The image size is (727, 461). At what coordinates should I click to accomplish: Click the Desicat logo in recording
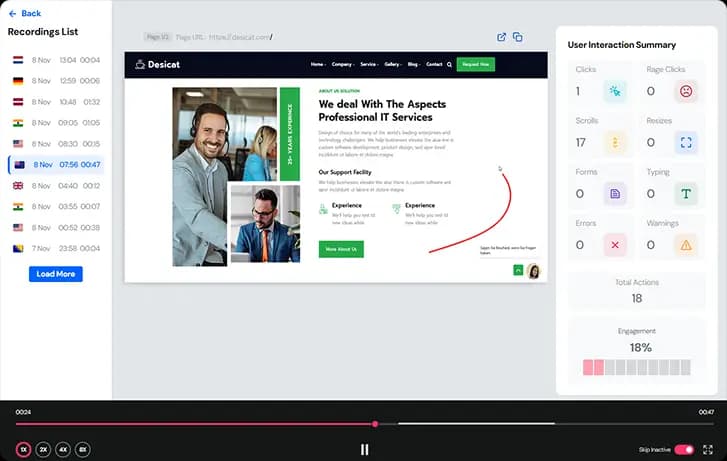tap(157, 64)
